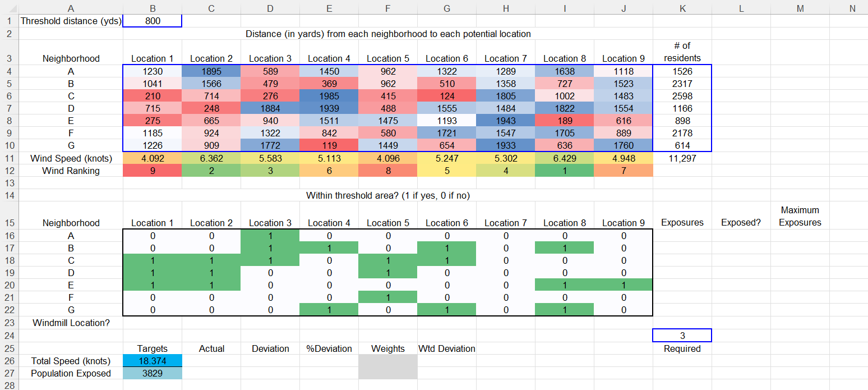Click the "Required" label cell
This screenshot has height=390, width=868.
coord(682,348)
